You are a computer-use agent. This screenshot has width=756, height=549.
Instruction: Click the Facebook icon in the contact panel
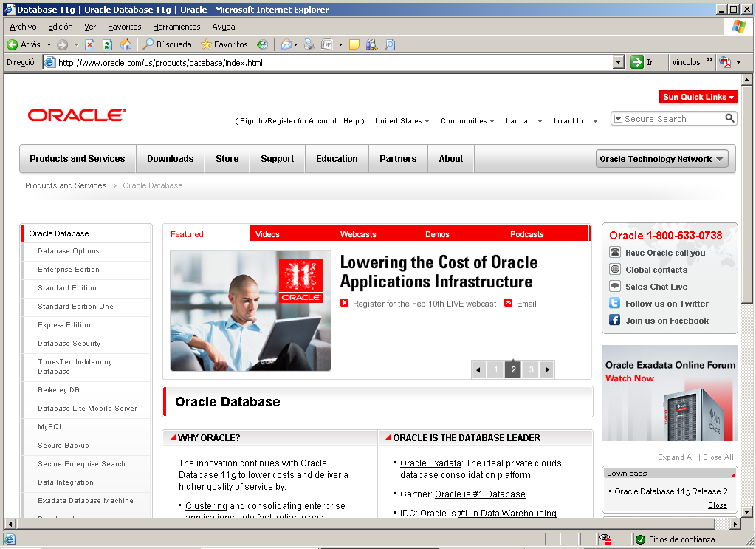[x=614, y=321]
